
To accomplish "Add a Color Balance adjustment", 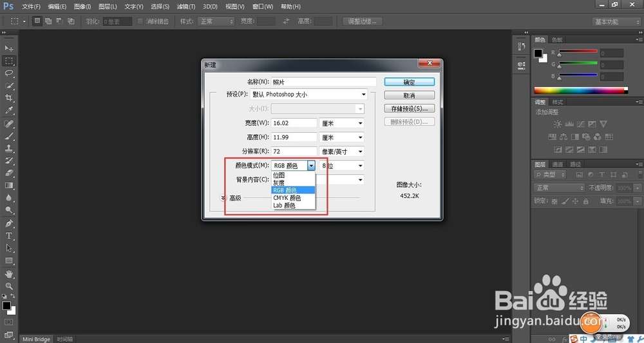I will [563, 137].
